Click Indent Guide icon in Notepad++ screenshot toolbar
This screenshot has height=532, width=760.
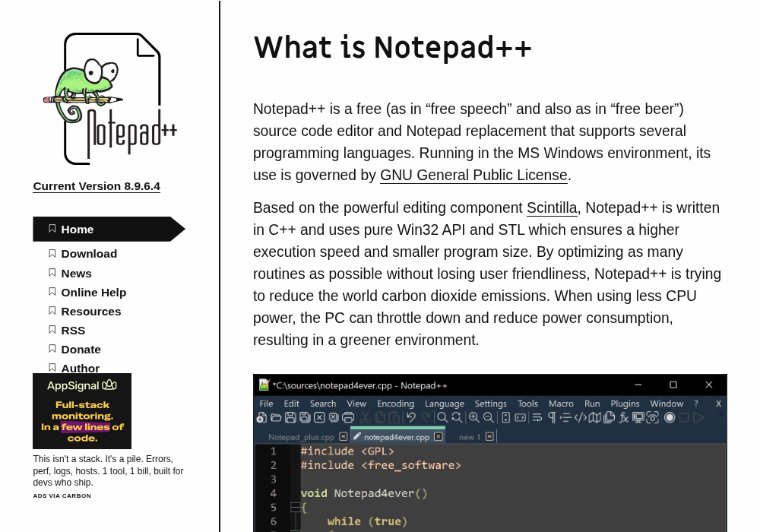click(x=565, y=418)
